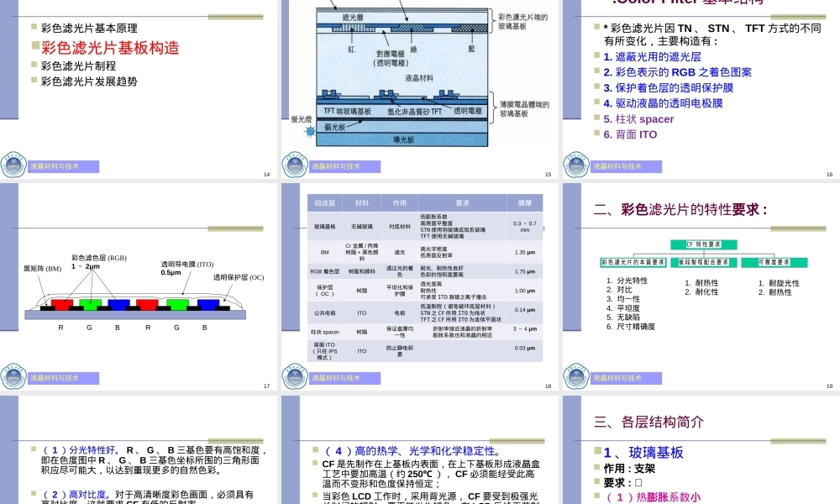
Task: Click the 黑矩阵 (BM) label on slide 17
Action: [42, 268]
